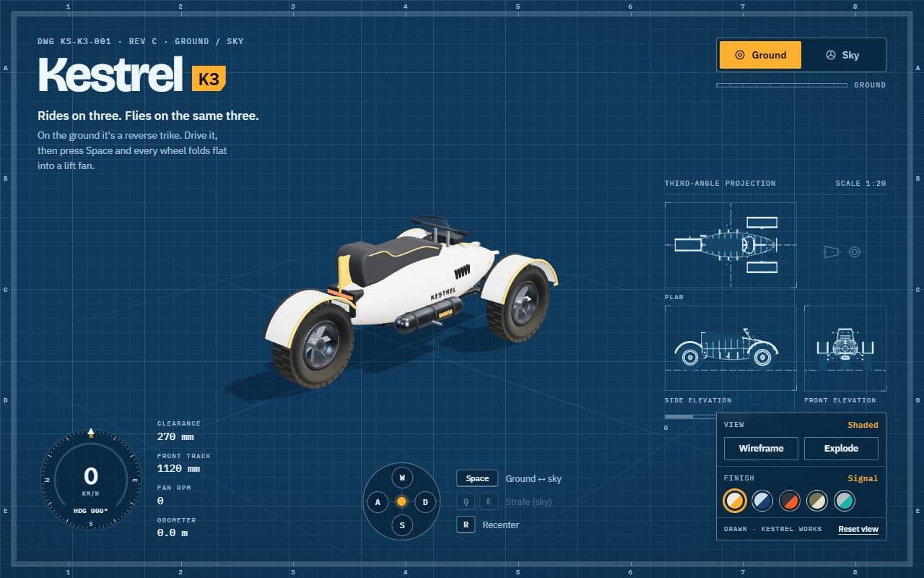Click the 'DWG KS-K3-001' drawing number text

(x=76, y=41)
